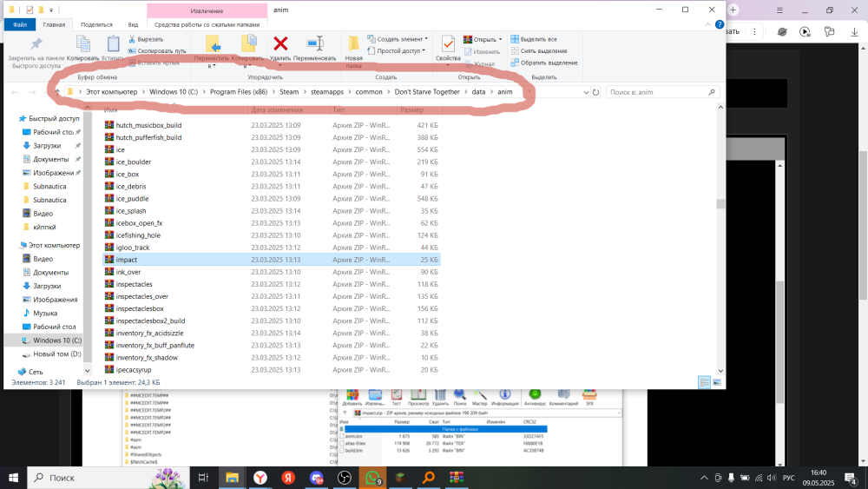This screenshot has height=489, width=868.
Task: Refresh the anim folder view
Action: (595, 92)
